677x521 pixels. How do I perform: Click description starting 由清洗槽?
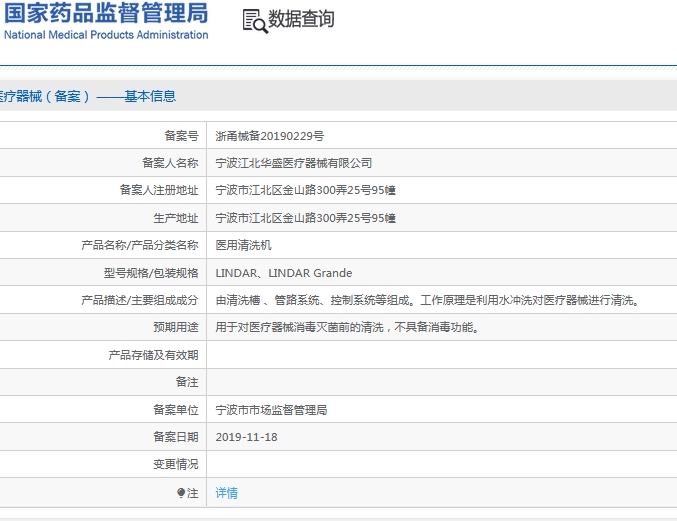pyautogui.click(x=427, y=300)
